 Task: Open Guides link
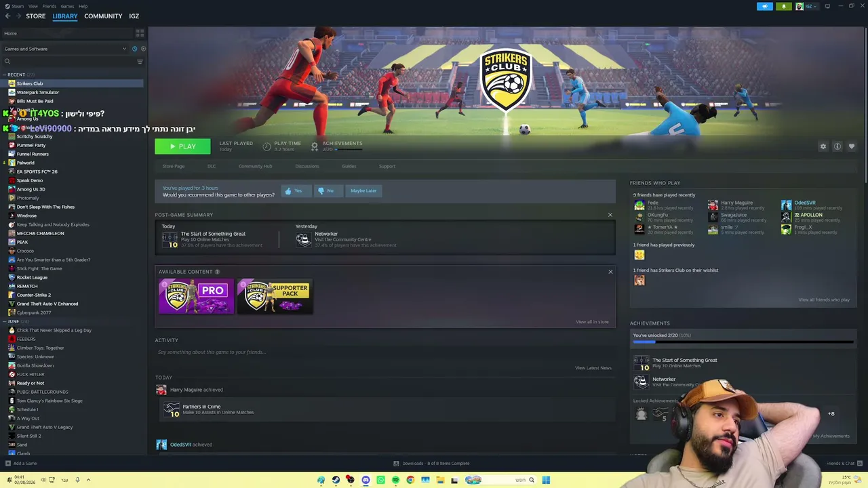click(x=349, y=166)
